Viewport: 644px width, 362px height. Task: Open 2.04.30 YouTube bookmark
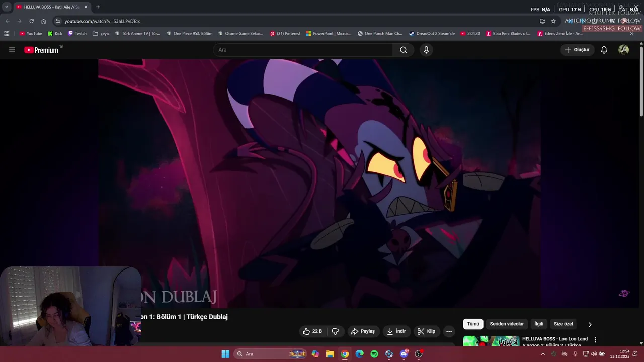coord(470,34)
